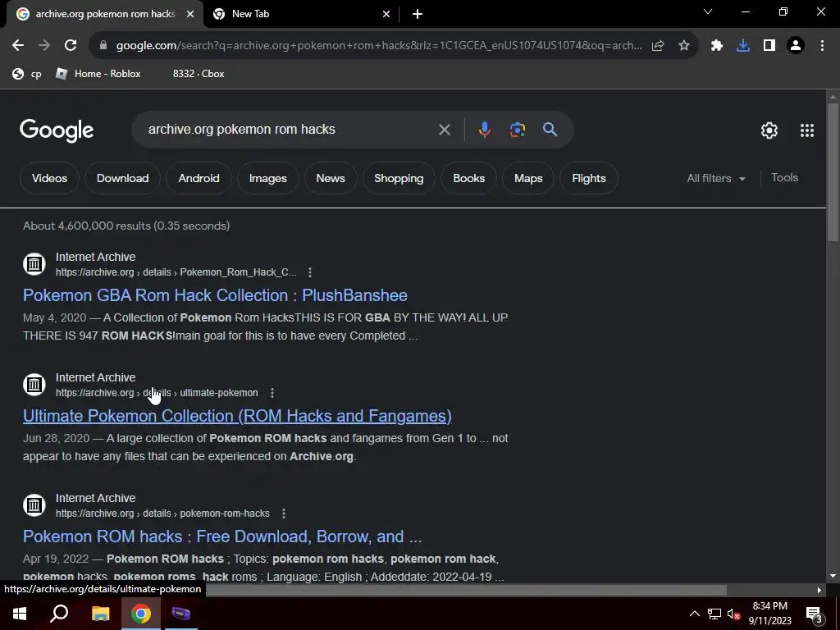
Task: Switch to Flights results
Action: [589, 178]
